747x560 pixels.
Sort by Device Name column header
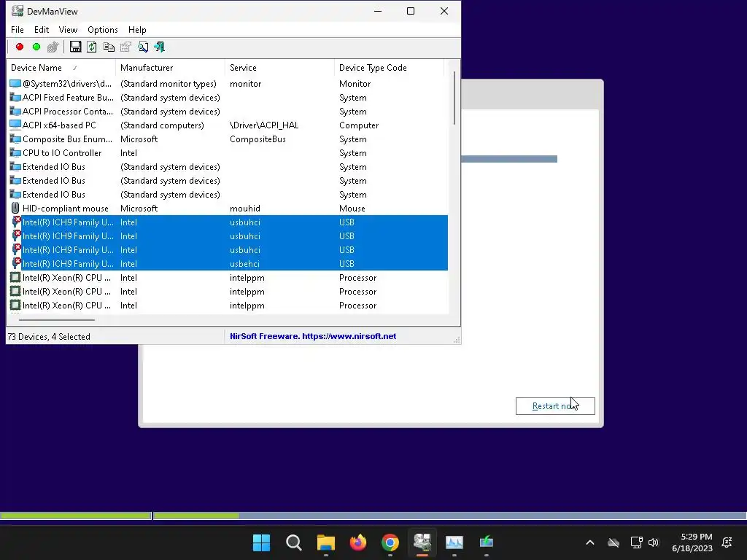click(61, 68)
